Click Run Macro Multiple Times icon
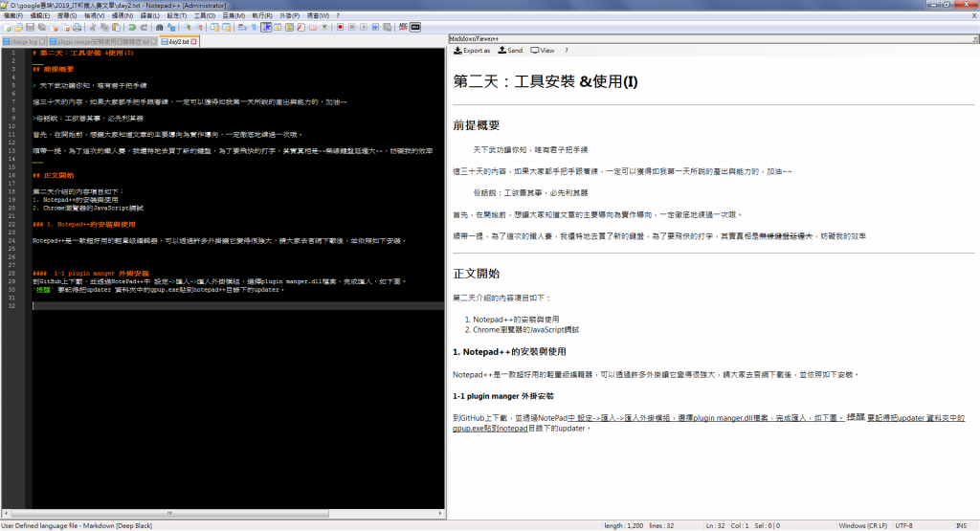Viewport: 980px width, 531px height. [375, 28]
